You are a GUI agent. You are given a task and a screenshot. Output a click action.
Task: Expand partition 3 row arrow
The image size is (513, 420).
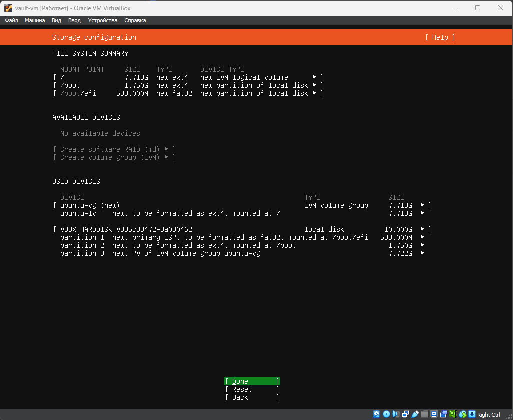(422, 253)
